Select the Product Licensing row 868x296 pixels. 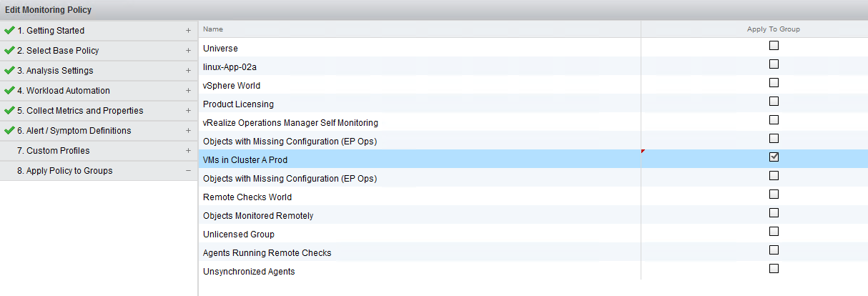tap(238, 104)
